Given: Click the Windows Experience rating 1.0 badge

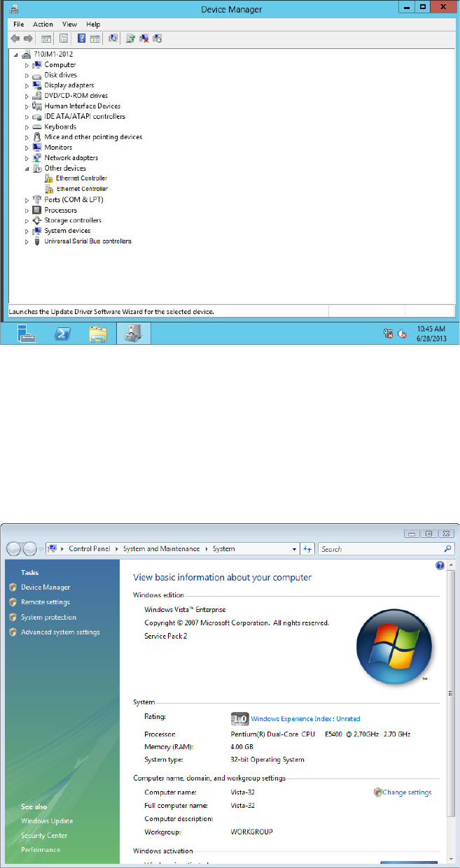Looking at the screenshot, I should tap(240, 718).
